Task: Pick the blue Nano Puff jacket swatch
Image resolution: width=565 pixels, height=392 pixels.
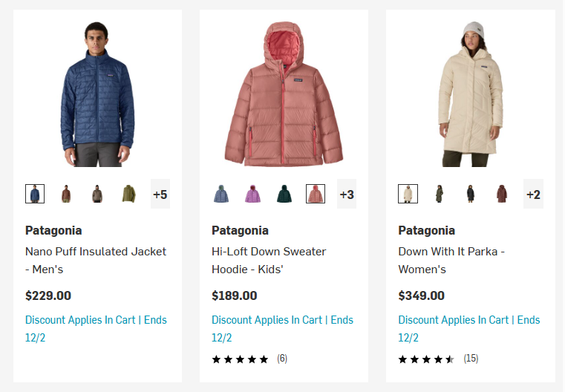Action: pos(35,195)
